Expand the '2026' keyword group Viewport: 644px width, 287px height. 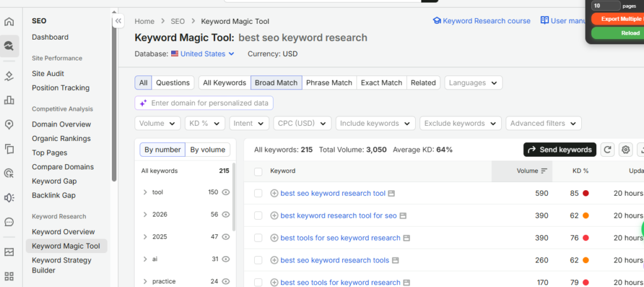pyautogui.click(x=145, y=215)
